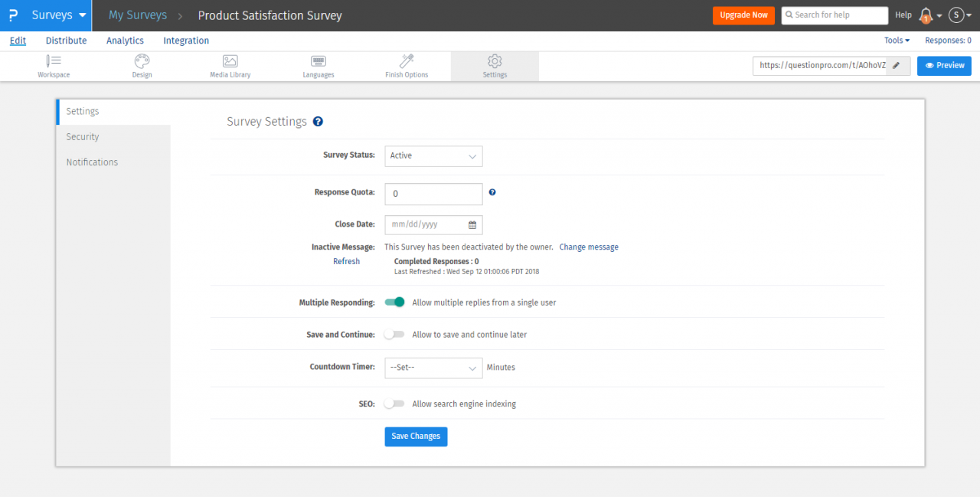Click the Change message link
The image size is (980, 497).
coord(588,247)
